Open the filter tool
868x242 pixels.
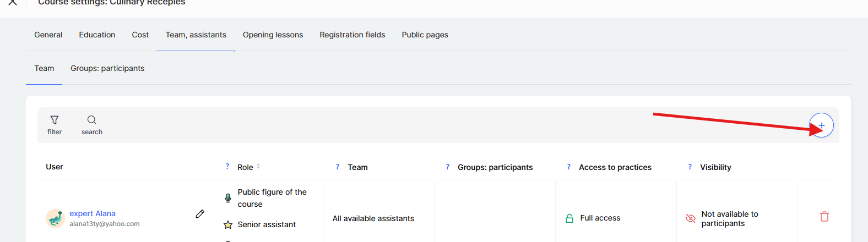click(55, 125)
